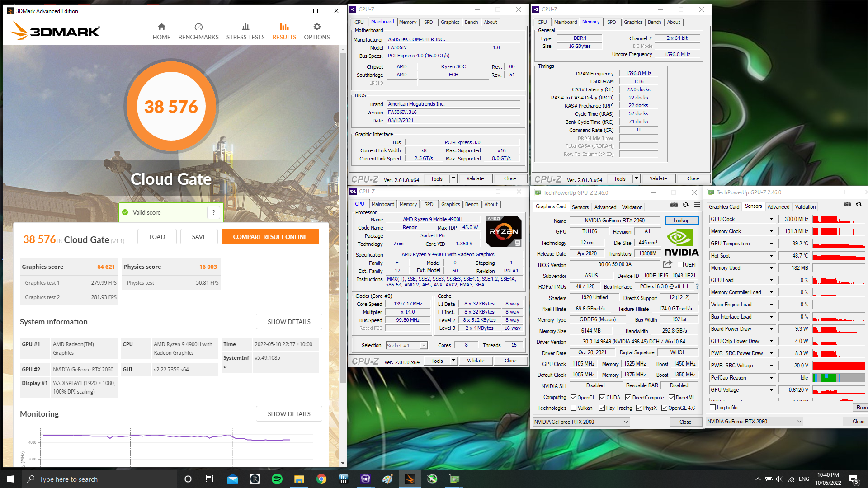Click the valid score help question mark
Viewport: 868px width, 488px height.
coord(214,212)
